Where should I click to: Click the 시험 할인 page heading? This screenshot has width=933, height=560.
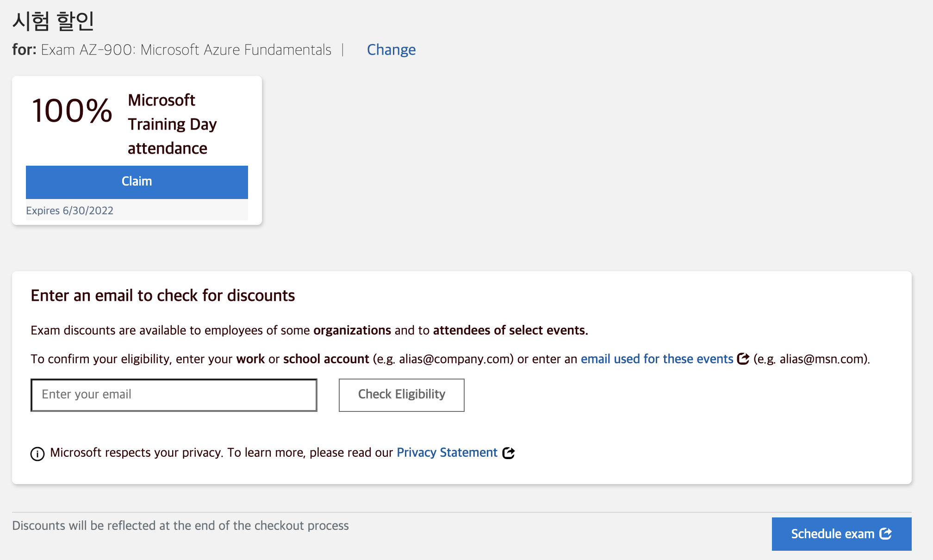click(x=53, y=21)
